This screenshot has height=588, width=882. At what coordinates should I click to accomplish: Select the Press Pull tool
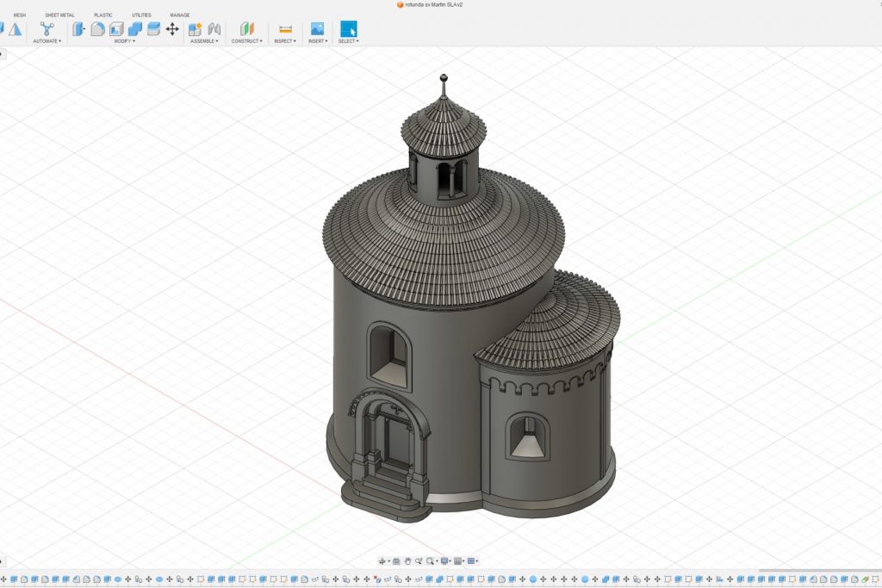(78, 28)
